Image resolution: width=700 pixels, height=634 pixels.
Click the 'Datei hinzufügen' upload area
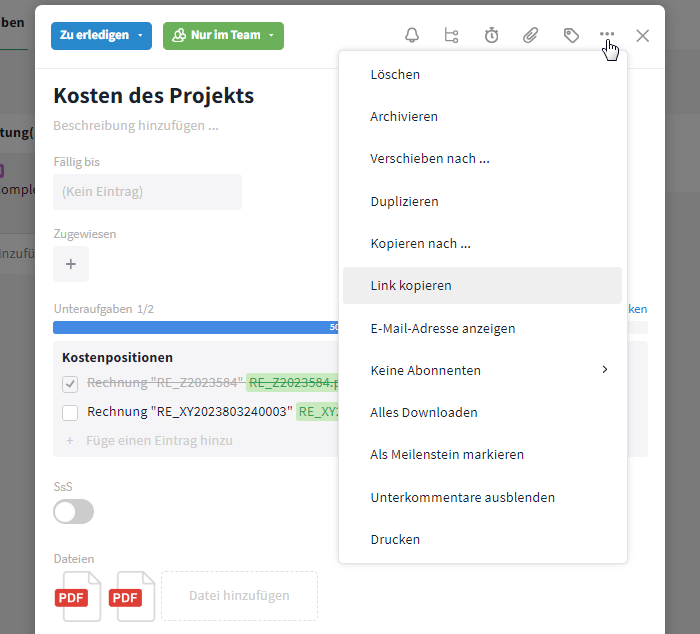(x=239, y=596)
